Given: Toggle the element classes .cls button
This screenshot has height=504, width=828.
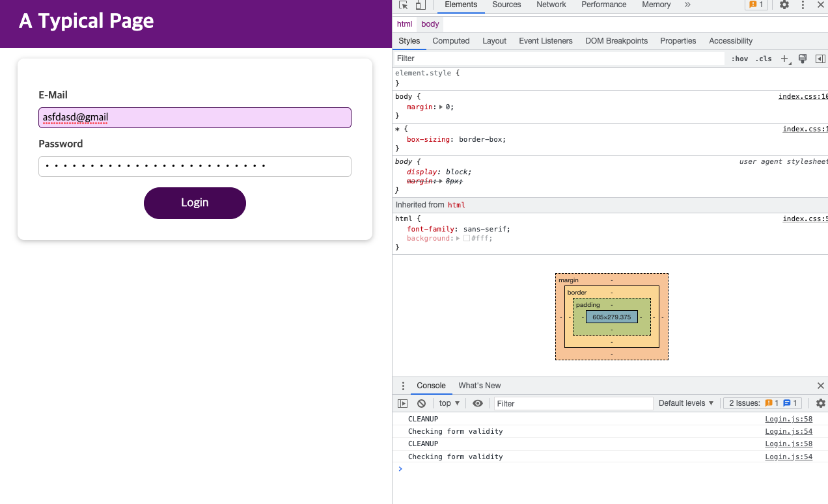Looking at the screenshot, I should pos(764,59).
